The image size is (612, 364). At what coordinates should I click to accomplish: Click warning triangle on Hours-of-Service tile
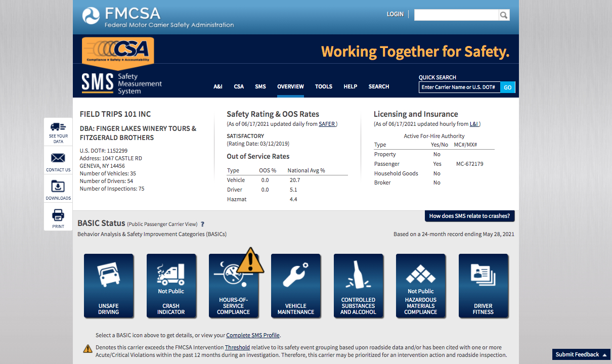coord(250,260)
